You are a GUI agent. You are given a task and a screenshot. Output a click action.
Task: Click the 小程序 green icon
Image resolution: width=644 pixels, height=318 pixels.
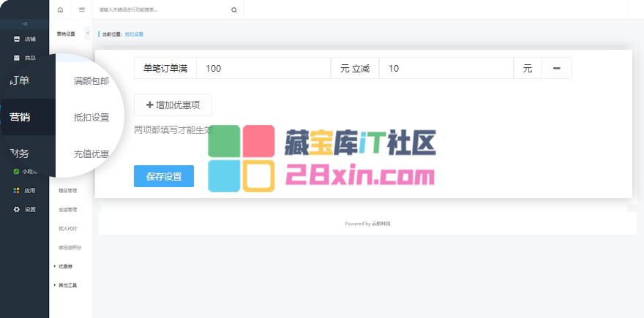point(16,172)
